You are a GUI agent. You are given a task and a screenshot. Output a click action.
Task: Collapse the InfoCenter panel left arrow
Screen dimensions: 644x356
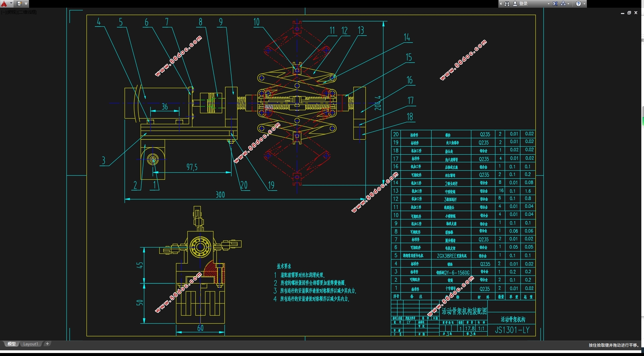(501, 4)
